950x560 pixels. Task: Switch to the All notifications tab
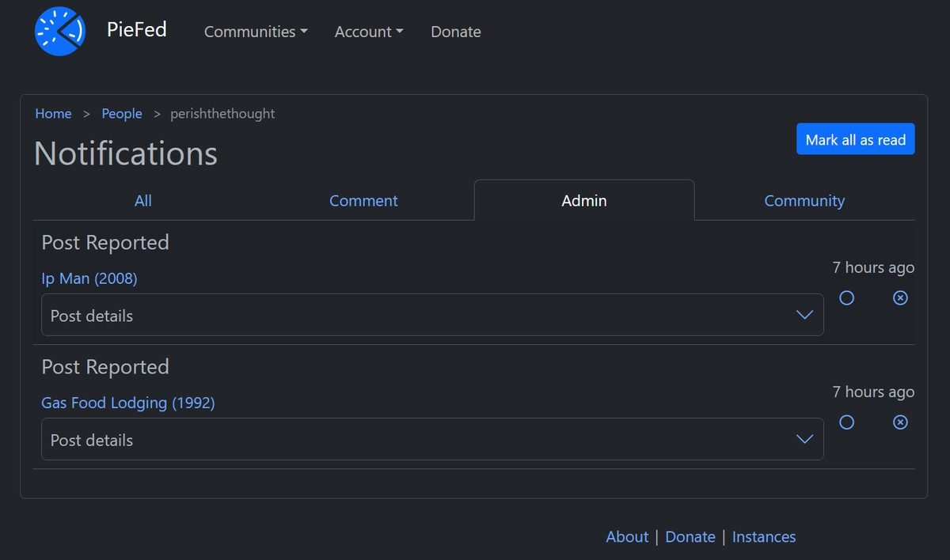[x=142, y=200]
